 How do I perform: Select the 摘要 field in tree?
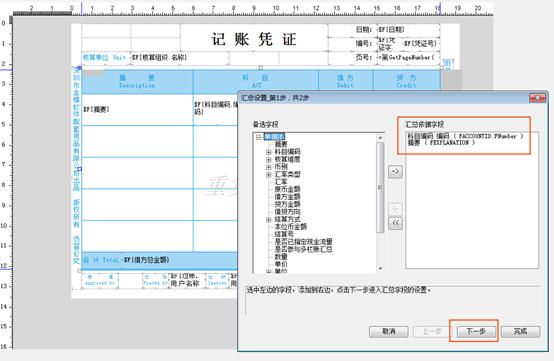281,144
